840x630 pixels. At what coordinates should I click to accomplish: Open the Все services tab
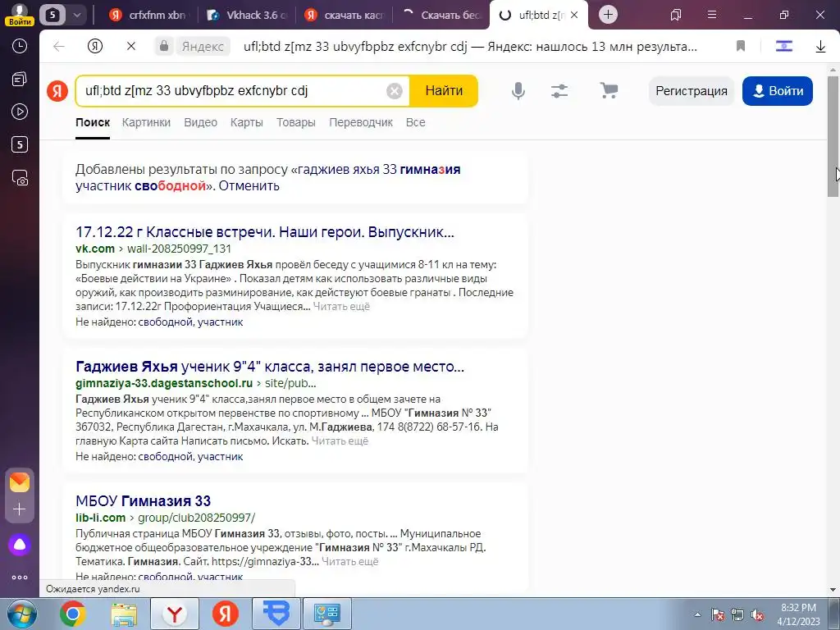[x=416, y=122]
